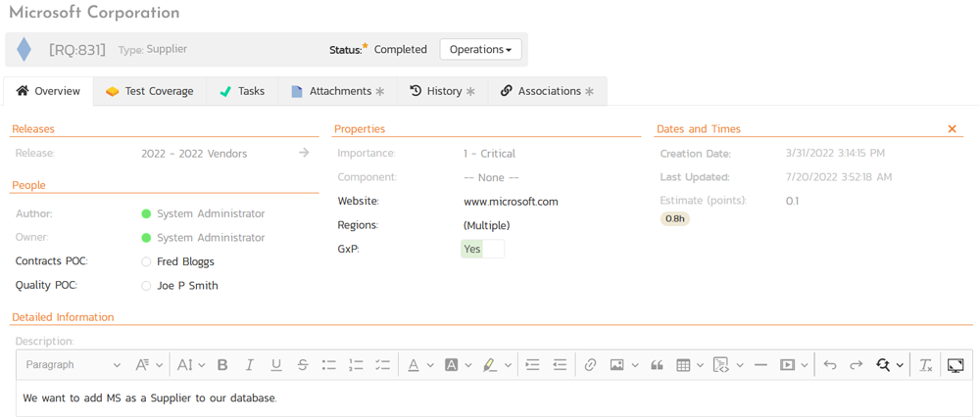Viewport: 980px width, 420px height.
Task: Click the remove formatting icon
Action: [925, 365]
